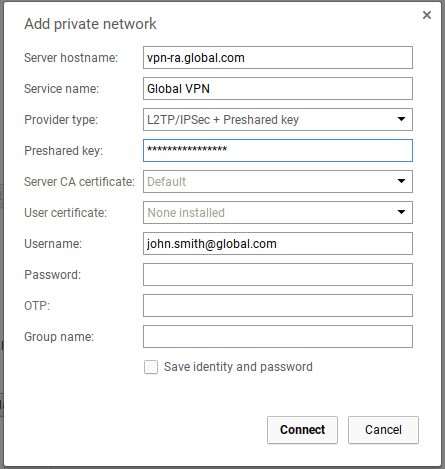Click the empty Group name input box

(278, 336)
